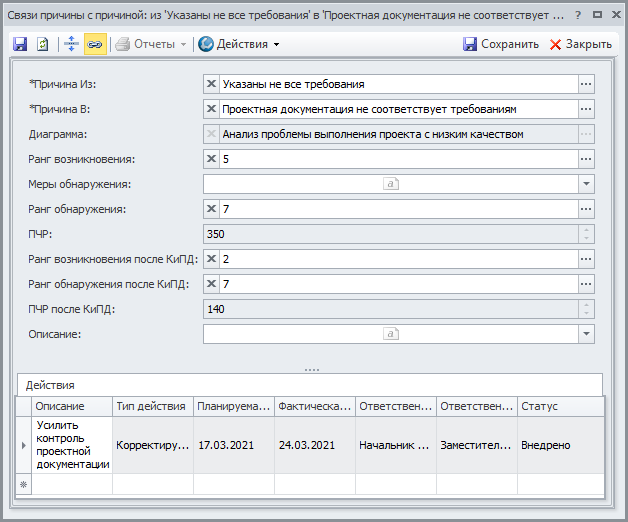Click the refresh document icon in toolbar
The width and height of the screenshot is (628, 522).
(x=43, y=44)
